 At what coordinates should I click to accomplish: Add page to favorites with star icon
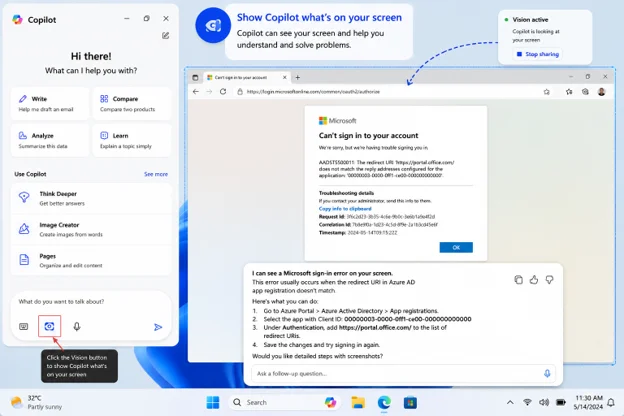point(546,92)
